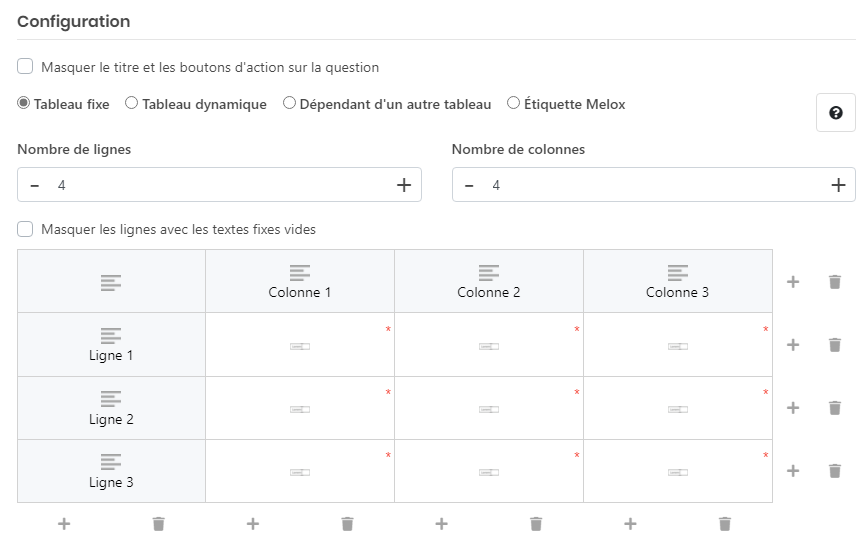Delete the Colonne 3 column below table
868x560 pixels.
pyautogui.click(x=725, y=524)
